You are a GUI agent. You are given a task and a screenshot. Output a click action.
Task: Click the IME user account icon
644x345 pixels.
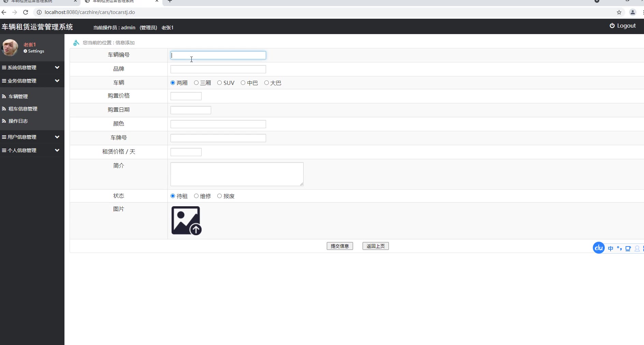point(637,249)
